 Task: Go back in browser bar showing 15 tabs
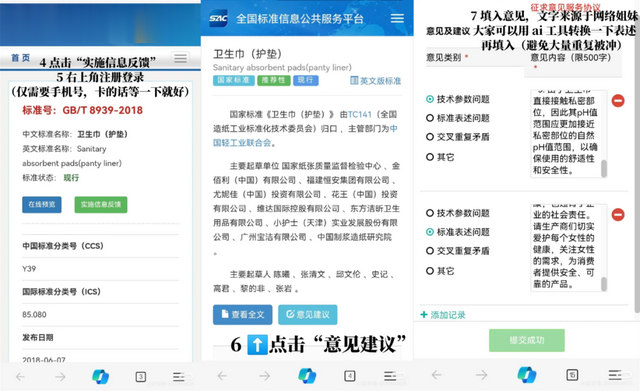436,375
